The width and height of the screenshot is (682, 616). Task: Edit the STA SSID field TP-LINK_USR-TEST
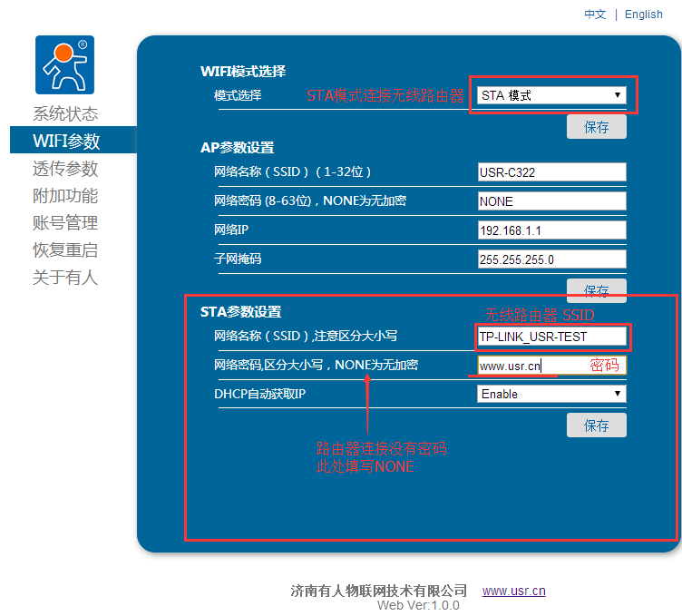coord(551,337)
